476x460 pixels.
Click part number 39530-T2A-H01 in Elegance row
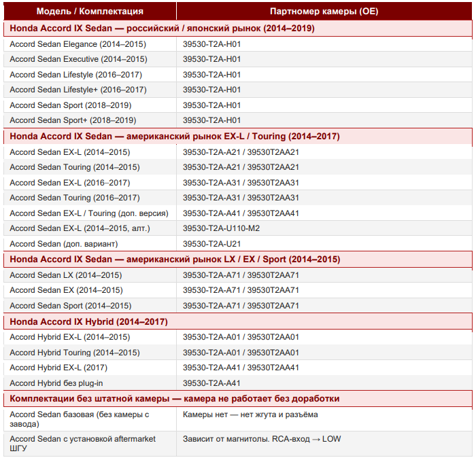(211, 44)
